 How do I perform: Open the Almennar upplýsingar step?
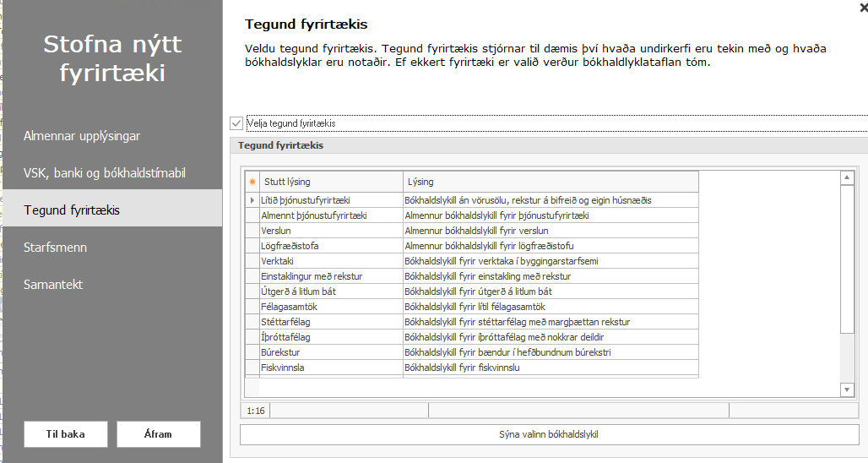coord(82,136)
